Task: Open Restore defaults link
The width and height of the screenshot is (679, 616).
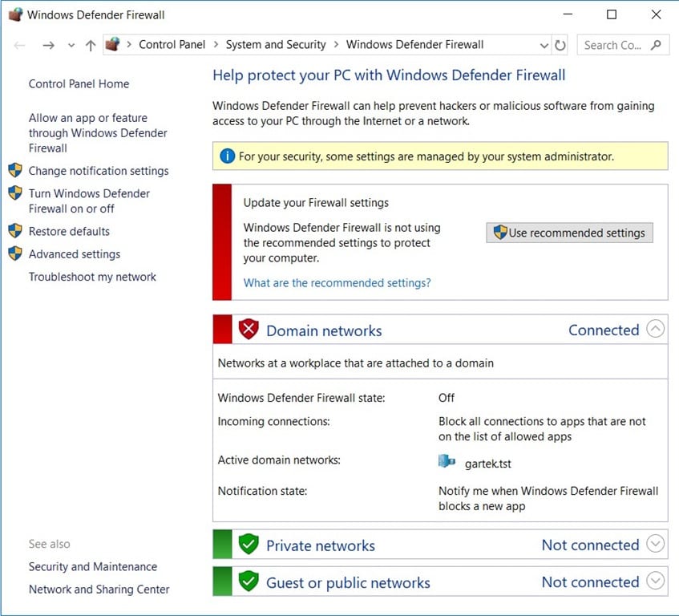Action: coord(69,231)
